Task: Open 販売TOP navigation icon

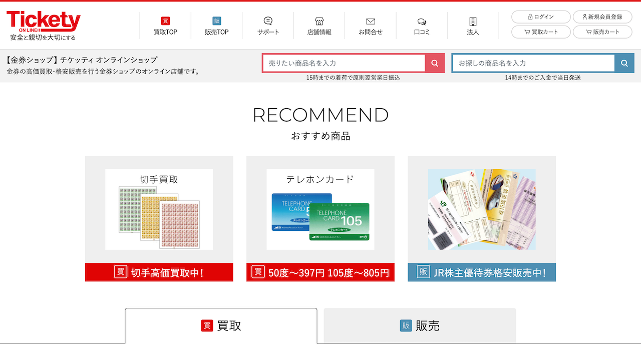Action: coord(216,21)
